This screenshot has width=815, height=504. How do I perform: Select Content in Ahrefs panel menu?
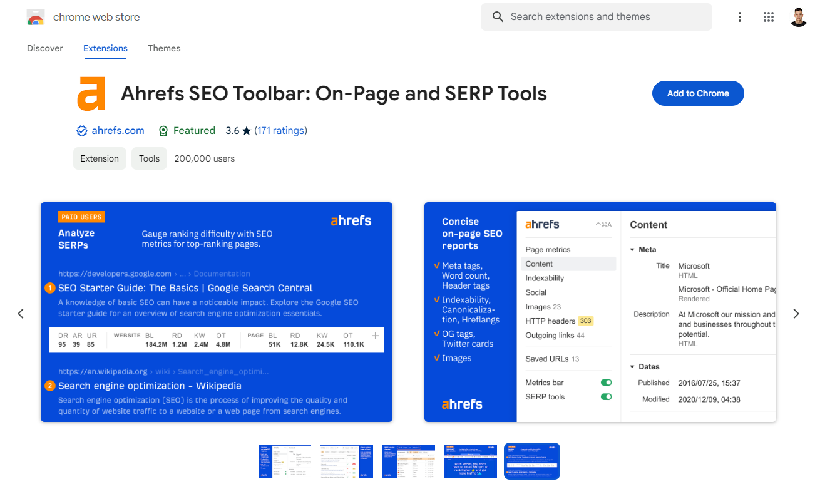(568, 264)
